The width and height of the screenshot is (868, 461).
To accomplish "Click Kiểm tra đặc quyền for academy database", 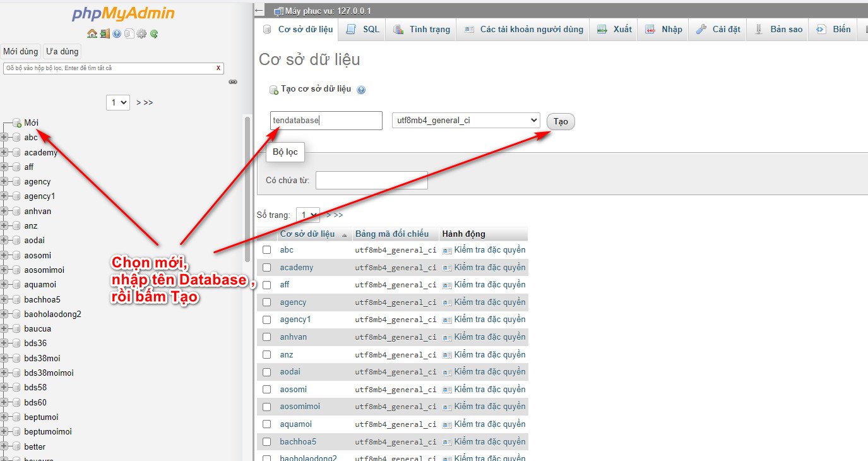I will 487,267.
